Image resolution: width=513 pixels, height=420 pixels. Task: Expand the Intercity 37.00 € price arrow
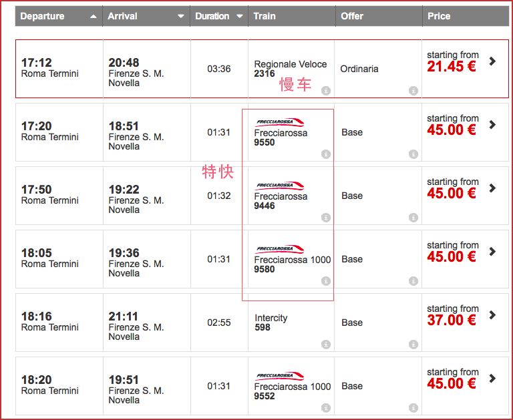coord(492,315)
